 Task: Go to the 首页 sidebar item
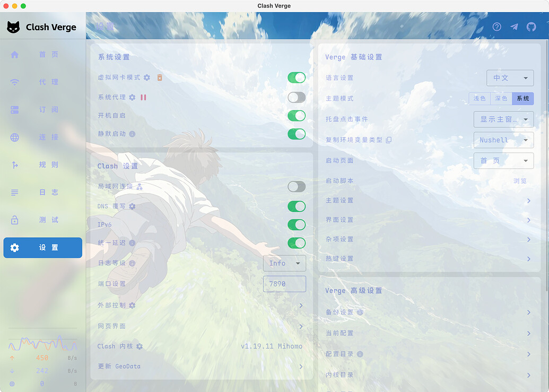tap(43, 54)
